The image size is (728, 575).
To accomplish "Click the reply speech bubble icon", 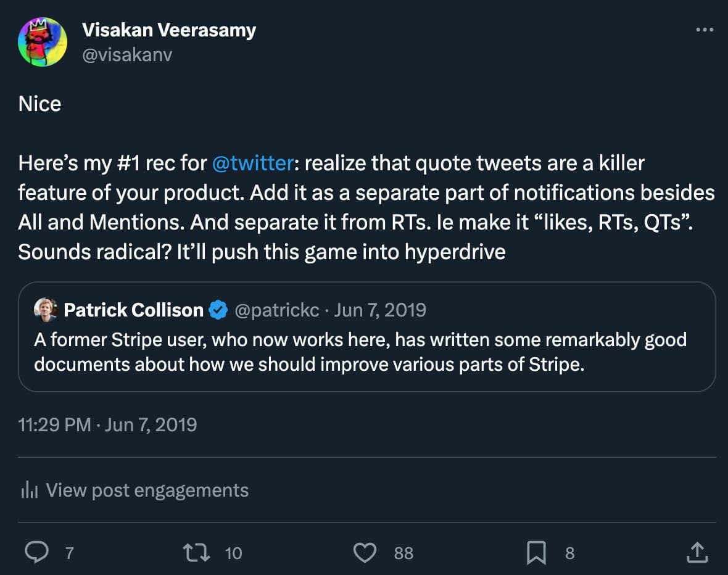I will pos(38,552).
